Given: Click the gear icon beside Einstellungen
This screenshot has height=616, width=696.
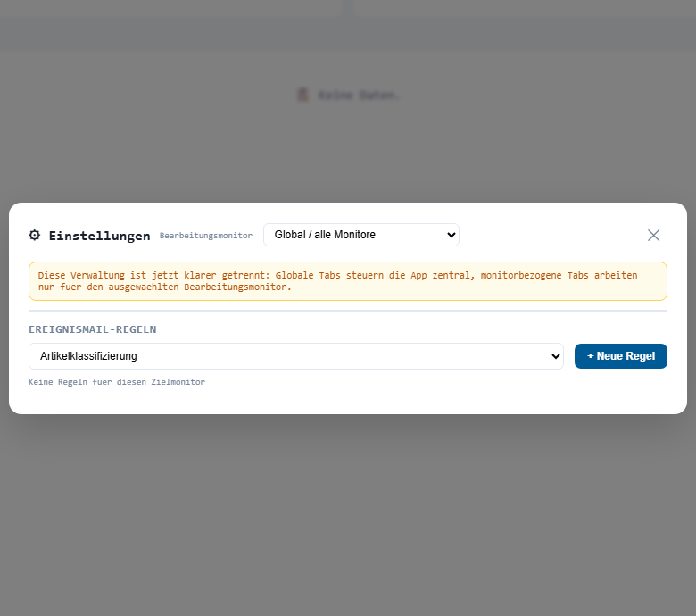Looking at the screenshot, I should pos(35,236).
